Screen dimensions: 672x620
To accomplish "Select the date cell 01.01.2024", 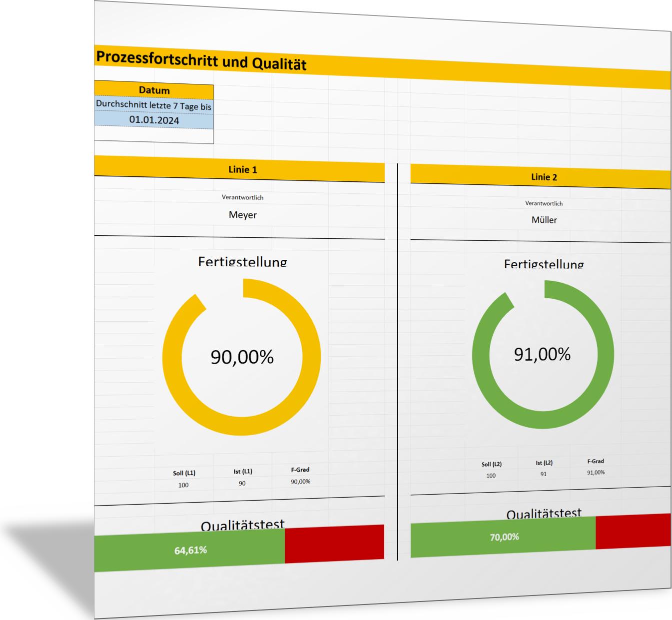I will 154,120.
